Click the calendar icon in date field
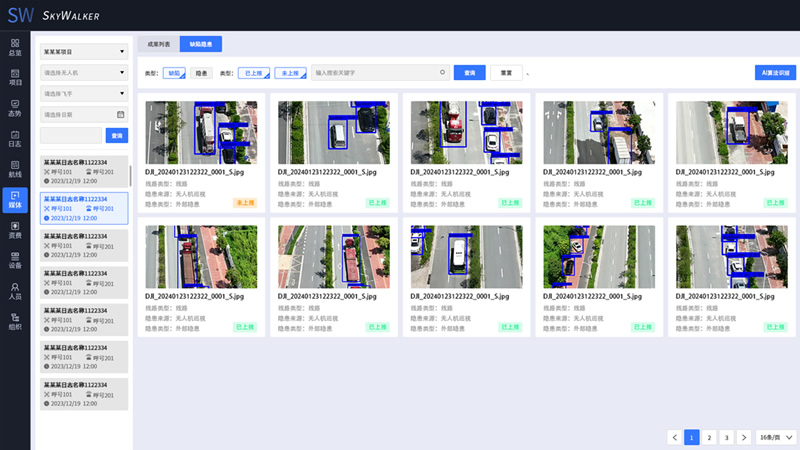This screenshot has height=450, width=800. pyautogui.click(x=120, y=114)
